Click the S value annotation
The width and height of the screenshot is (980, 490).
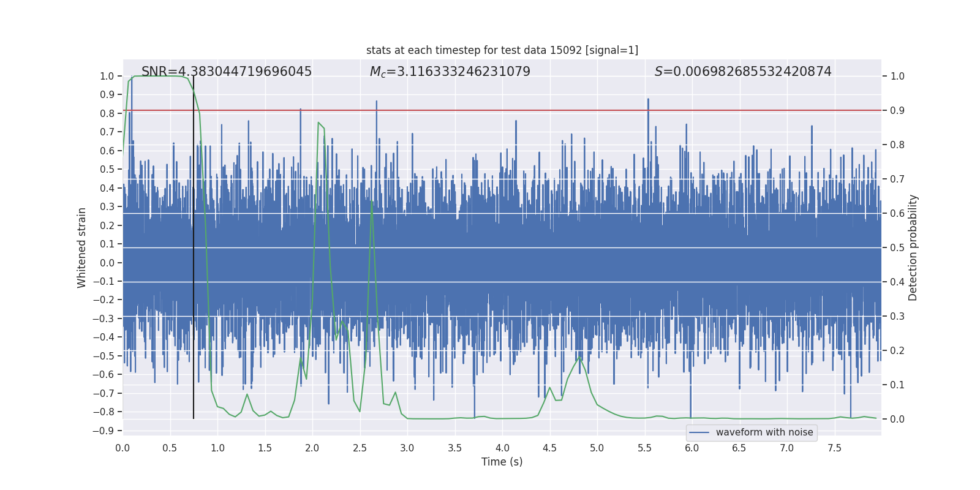click(743, 72)
